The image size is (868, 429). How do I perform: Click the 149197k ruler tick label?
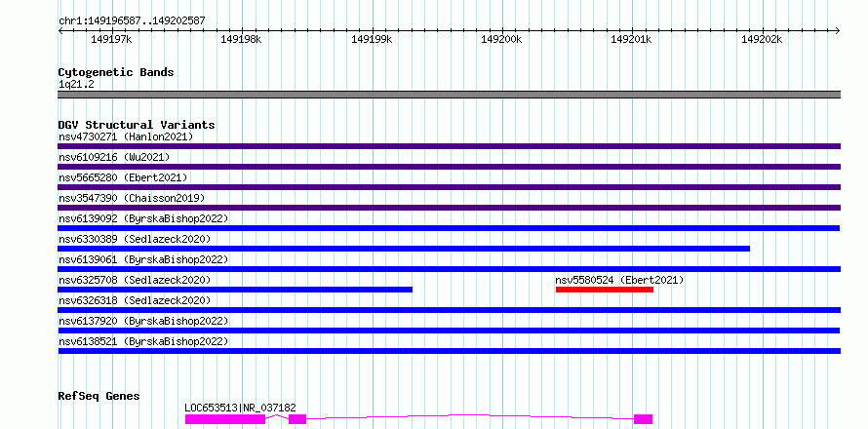point(112,39)
